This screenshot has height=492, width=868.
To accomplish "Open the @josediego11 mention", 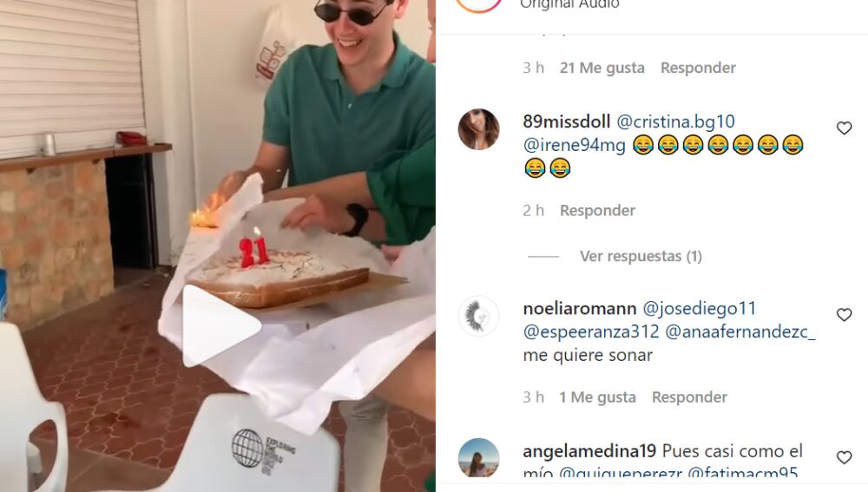I will point(699,308).
